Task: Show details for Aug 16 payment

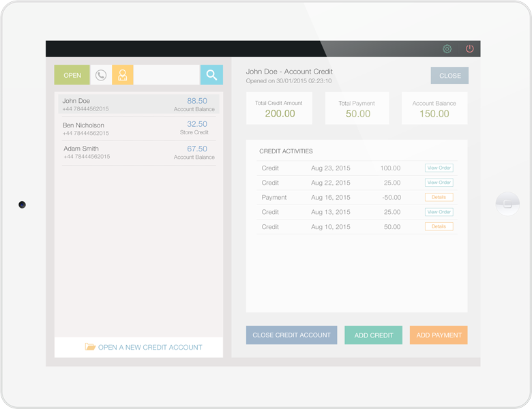Action: [439, 197]
